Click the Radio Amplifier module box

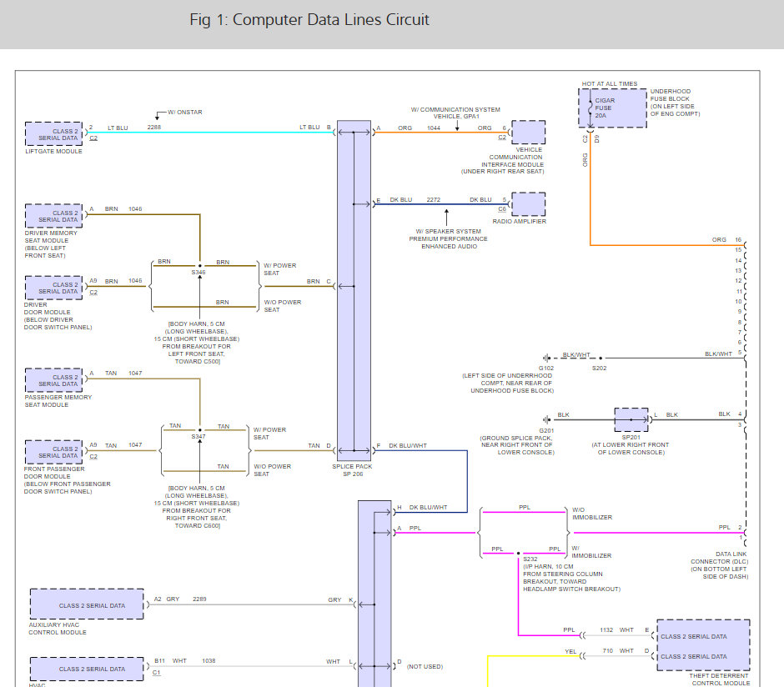tap(528, 204)
